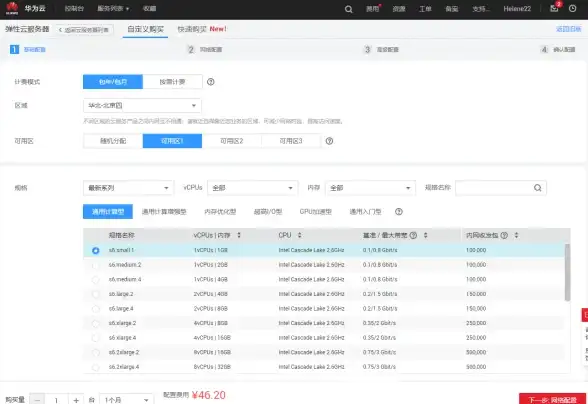The width and height of the screenshot is (588, 404).
Task: Open the Helene22 account menu
Action: [x=517, y=9]
